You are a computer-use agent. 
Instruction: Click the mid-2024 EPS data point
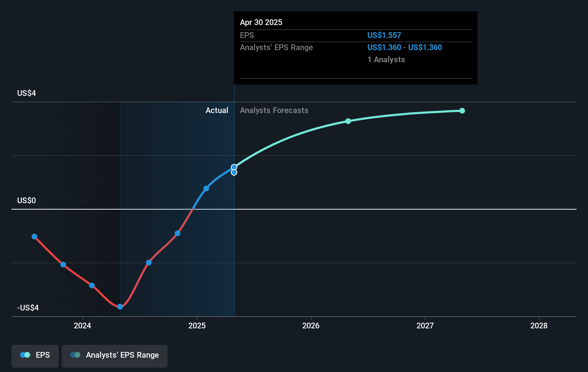pos(149,263)
